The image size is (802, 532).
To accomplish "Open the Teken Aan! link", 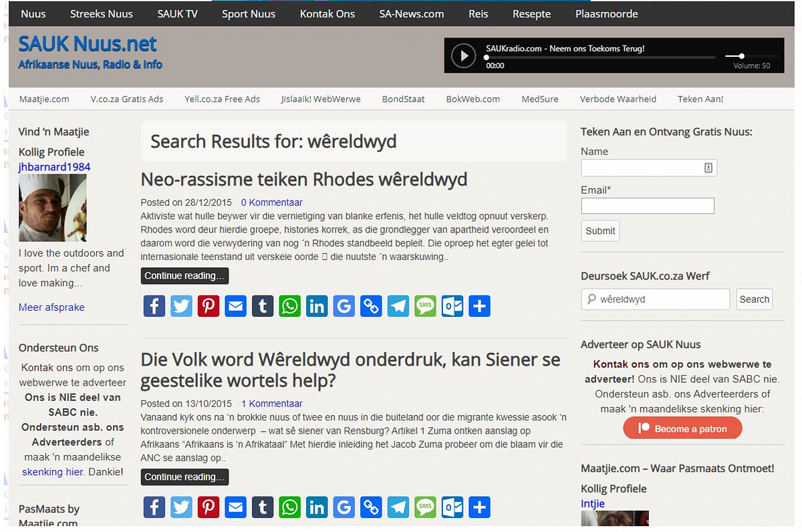I will (x=700, y=99).
